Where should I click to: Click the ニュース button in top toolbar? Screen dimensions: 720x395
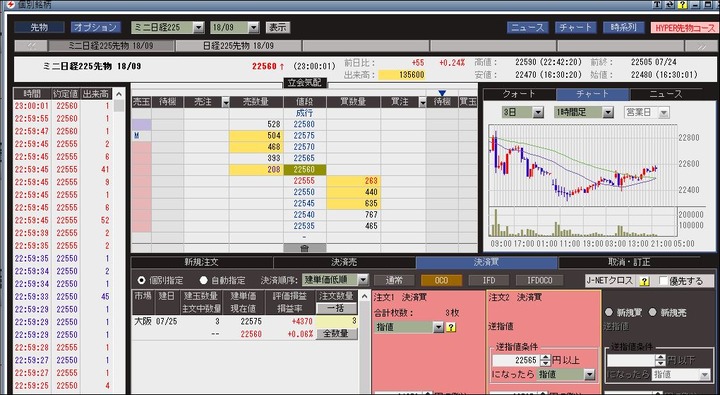(x=528, y=28)
